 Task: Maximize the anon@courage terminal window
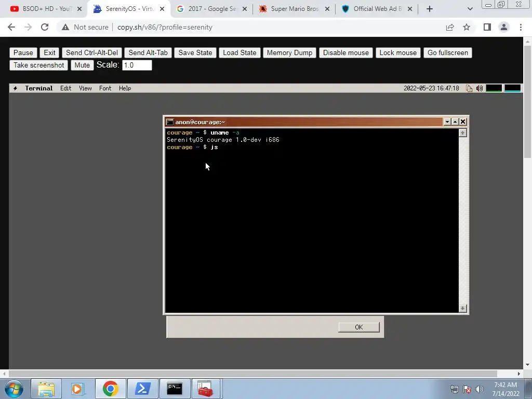tap(455, 122)
